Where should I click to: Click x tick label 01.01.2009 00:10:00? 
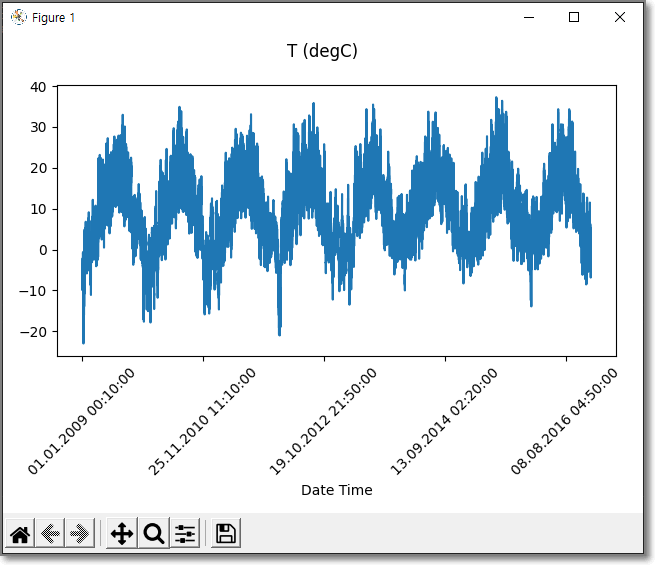point(81,421)
